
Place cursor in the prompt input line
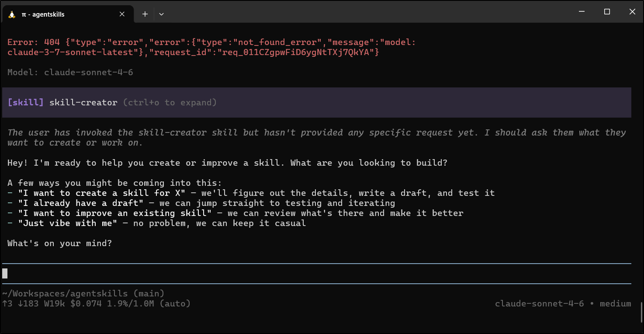[x=306, y=274]
